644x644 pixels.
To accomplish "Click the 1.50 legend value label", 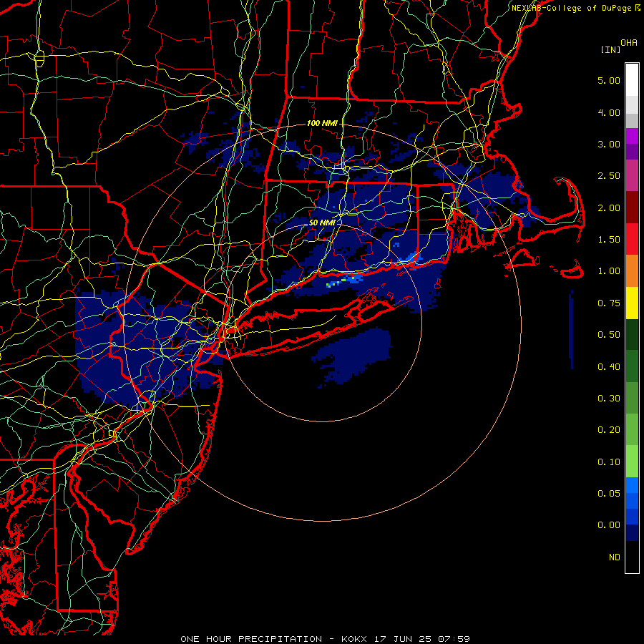I will point(609,240).
